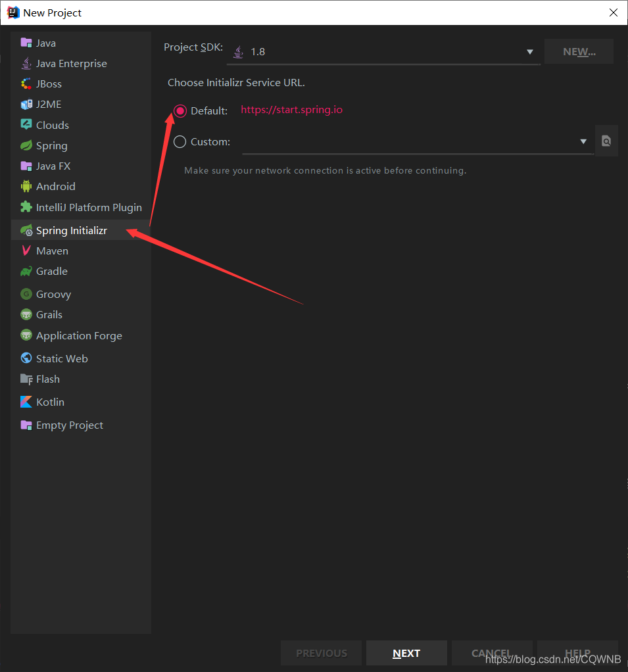This screenshot has width=628, height=672.
Task: Select the Java folder icon
Action: [x=26, y=43]
